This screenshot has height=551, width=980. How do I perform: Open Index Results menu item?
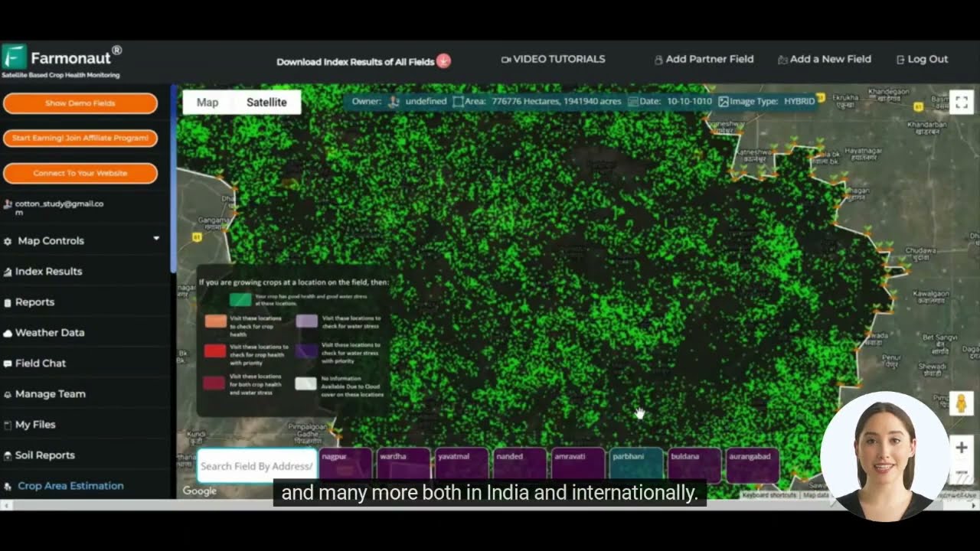coord(48,272)
